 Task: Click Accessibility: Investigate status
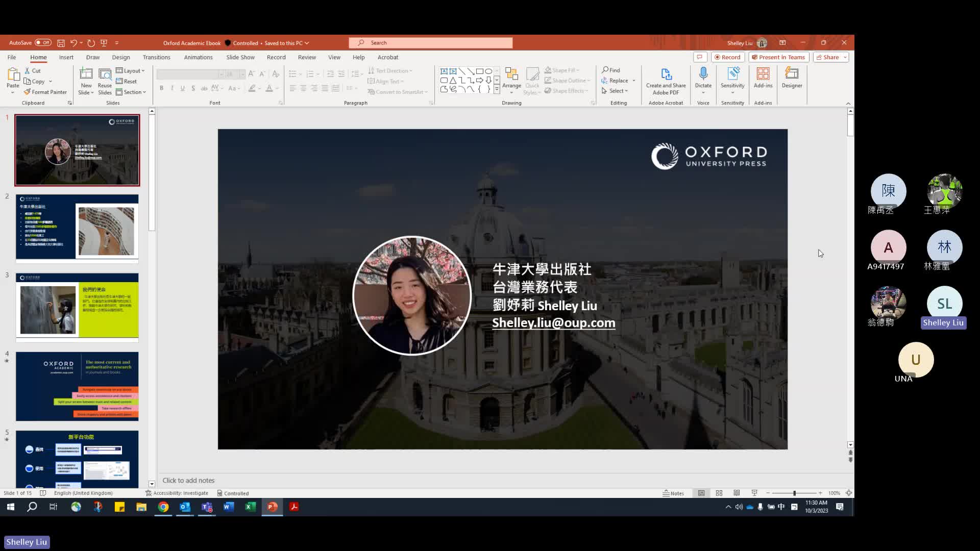(177, 493)
